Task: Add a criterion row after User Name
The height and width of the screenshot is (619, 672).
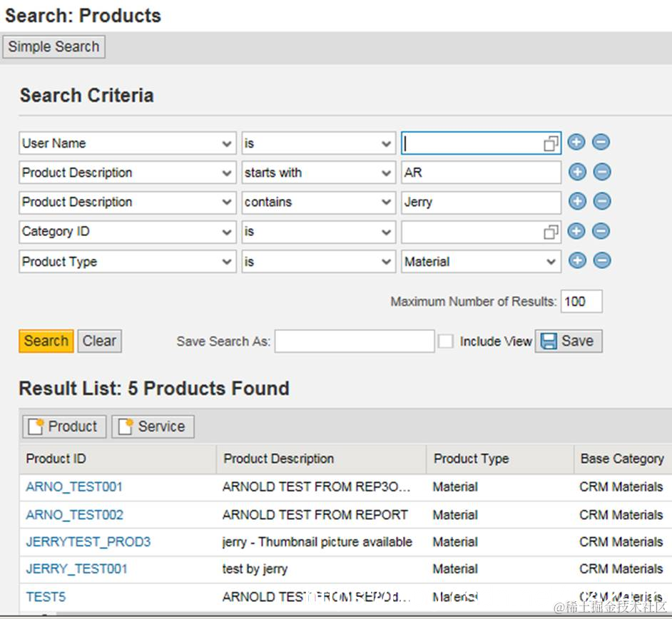Action: (576, 143)
